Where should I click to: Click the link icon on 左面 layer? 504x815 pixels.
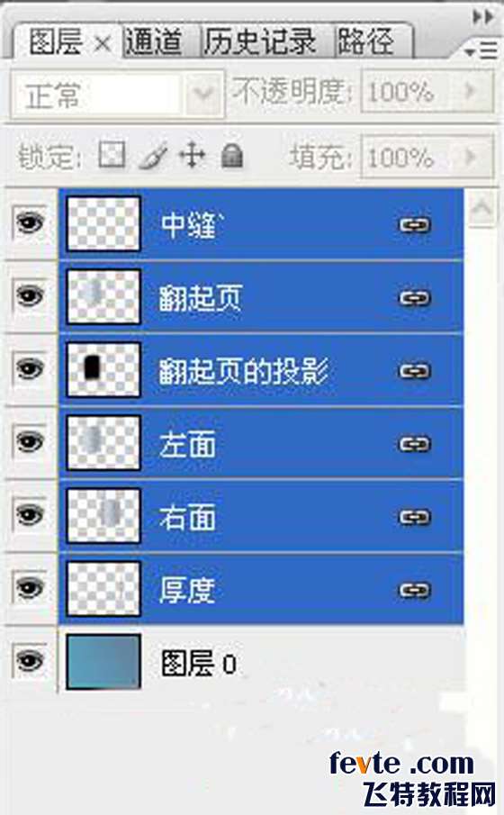pos(414,443)
